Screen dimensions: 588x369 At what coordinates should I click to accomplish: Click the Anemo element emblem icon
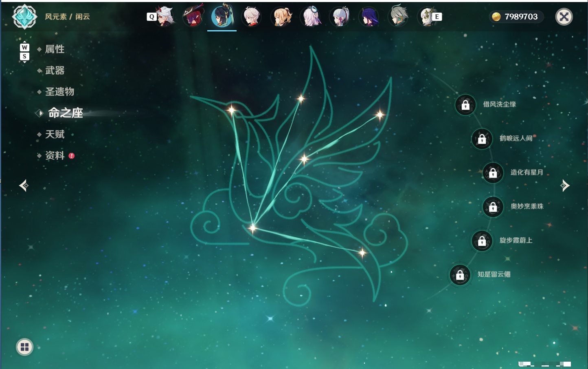pyautogui.click(x=25, y=17)
